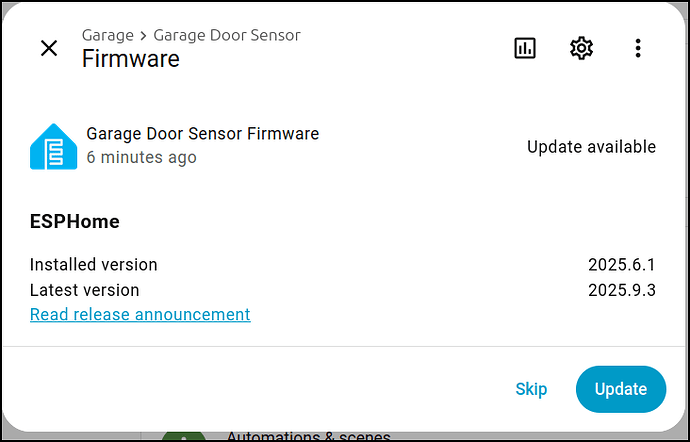Click the Installed version label
This screenshot has height=442, width=690.
point(94,265)
